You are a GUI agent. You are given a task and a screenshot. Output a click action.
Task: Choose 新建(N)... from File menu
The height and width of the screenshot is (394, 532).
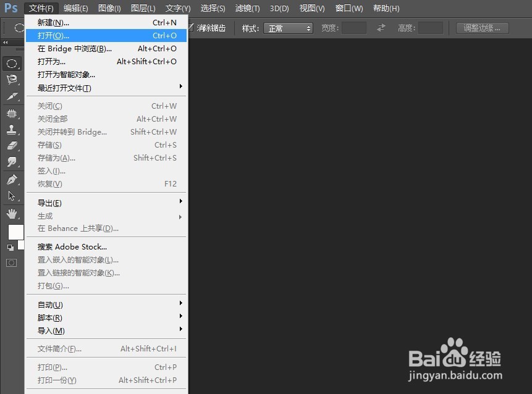pyautogui.click(x=106, y=22)
